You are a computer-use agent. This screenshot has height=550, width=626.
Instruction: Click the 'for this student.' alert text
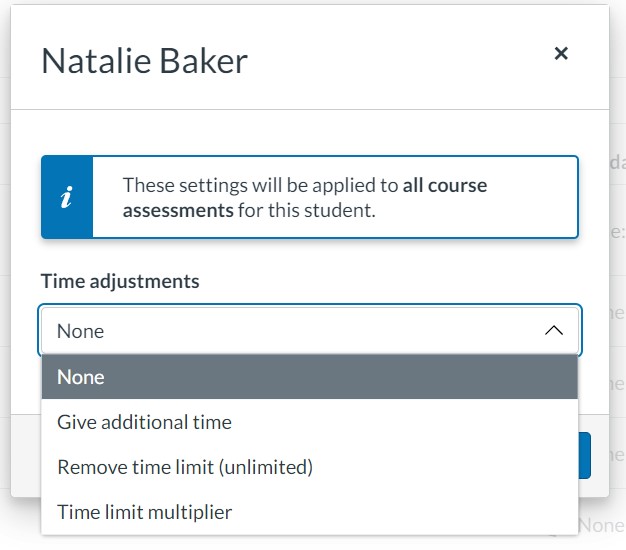(x=307, y=210)
